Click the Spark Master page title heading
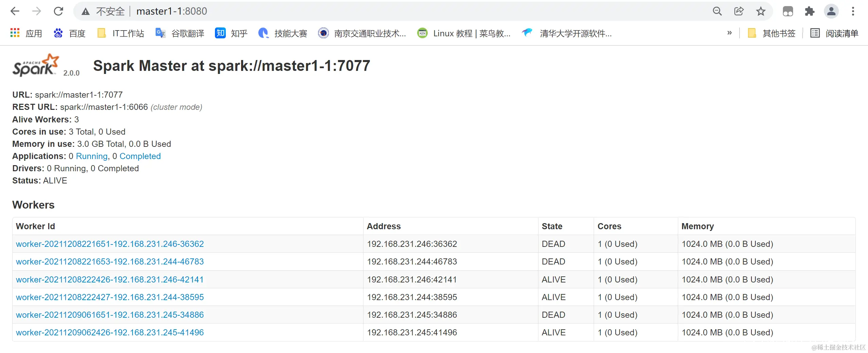868x353 pixels. tap(232, 66)
